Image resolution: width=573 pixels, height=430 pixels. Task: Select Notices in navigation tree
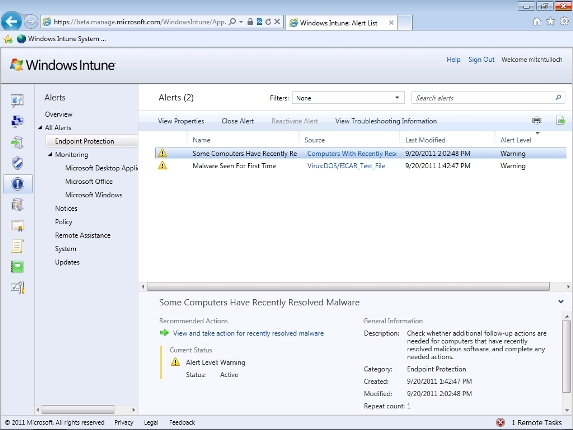tap(66, 208)
